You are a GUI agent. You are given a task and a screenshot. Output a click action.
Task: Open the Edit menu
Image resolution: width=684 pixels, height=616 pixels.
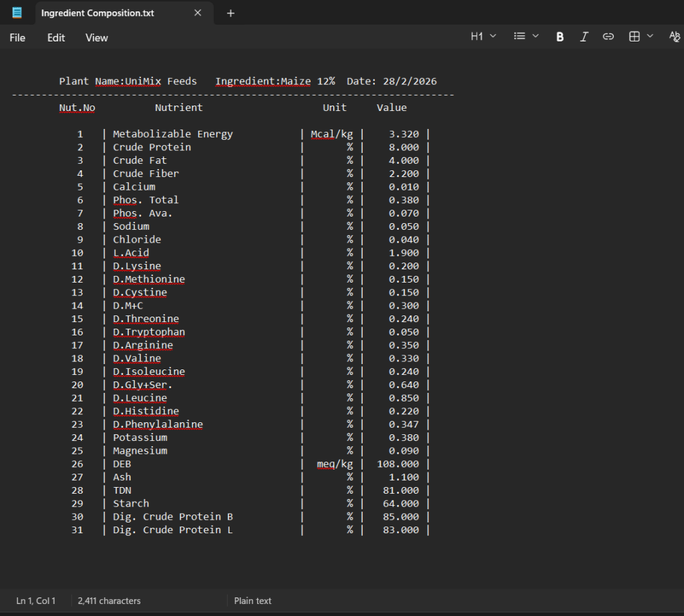56,37
